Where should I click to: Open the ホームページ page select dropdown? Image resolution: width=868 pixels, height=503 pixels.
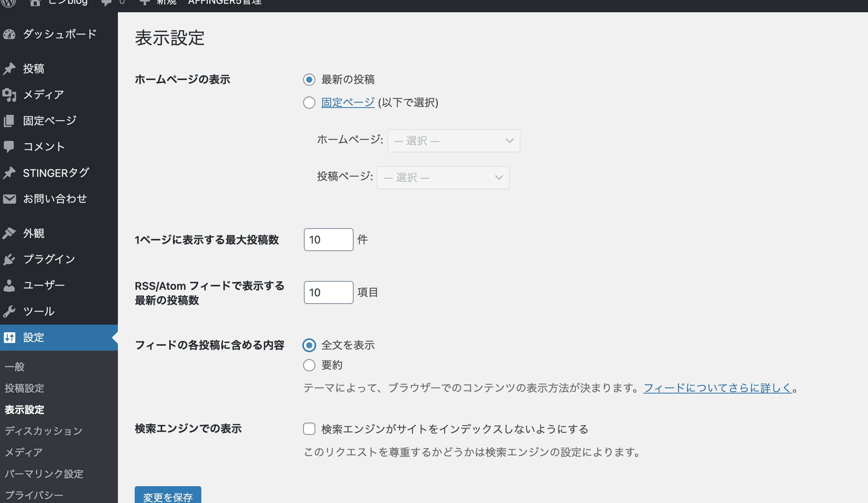[x=454, y=141]
